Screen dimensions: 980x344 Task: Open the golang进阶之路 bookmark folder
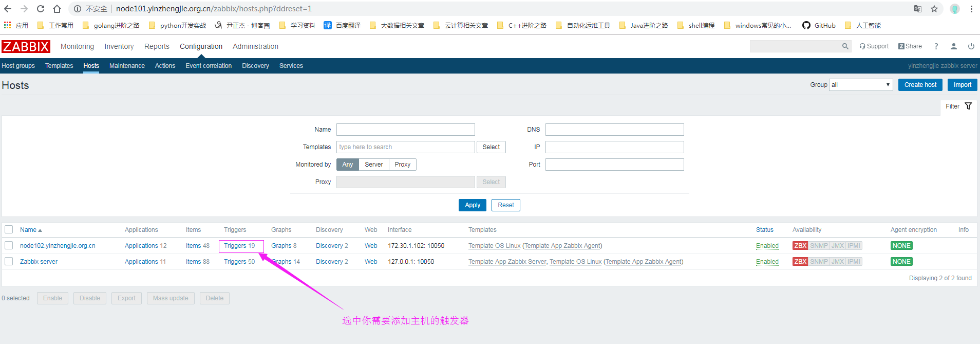tap(111, 25)
